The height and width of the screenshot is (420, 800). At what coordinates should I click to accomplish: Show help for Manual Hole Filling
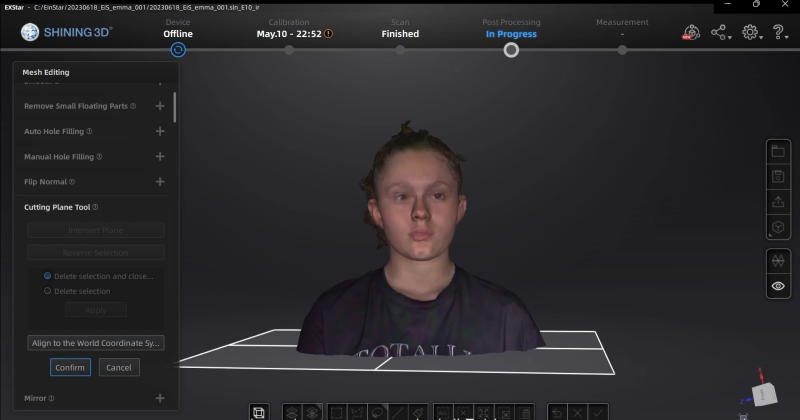click(99, 157)
